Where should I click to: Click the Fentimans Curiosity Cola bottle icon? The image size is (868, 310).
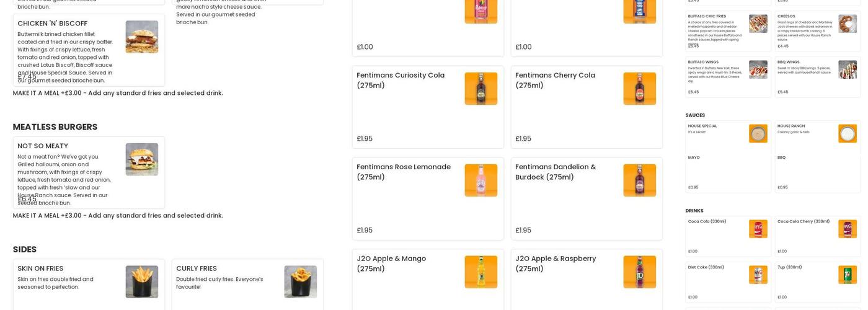tap(480, 89)
